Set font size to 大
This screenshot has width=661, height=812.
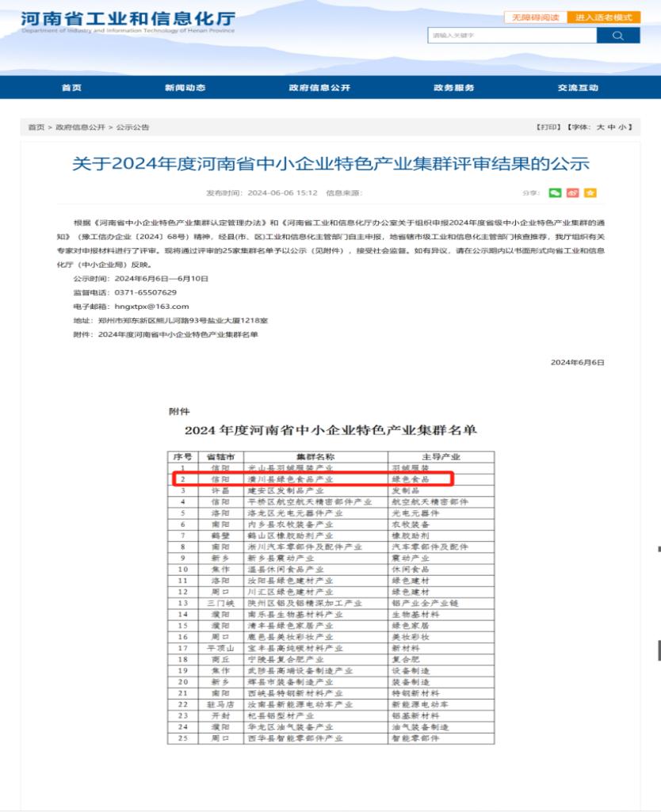tap(601, 127)
